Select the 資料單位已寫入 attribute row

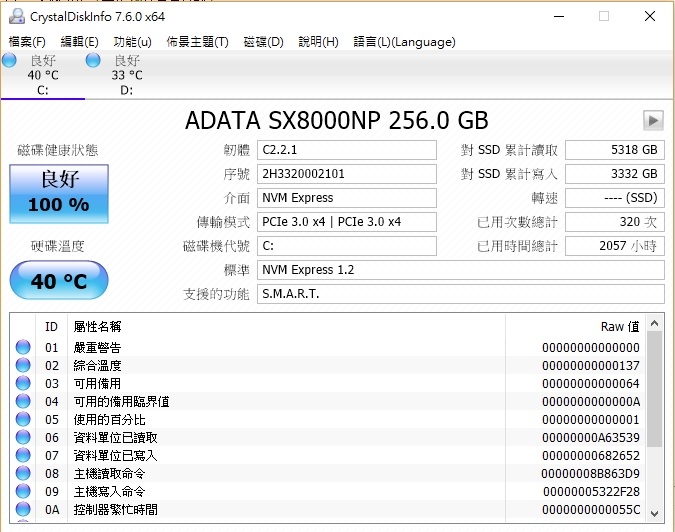[327, 455]
